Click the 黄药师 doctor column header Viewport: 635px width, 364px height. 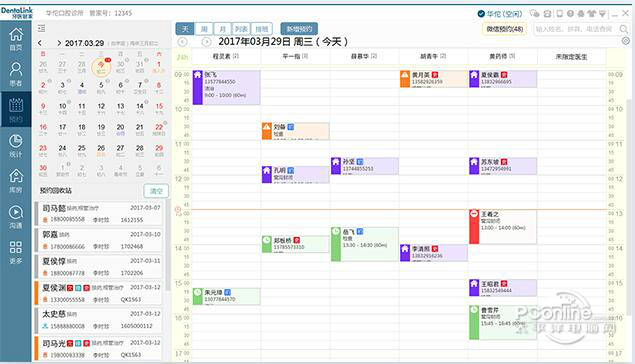[x=503, y=57]
